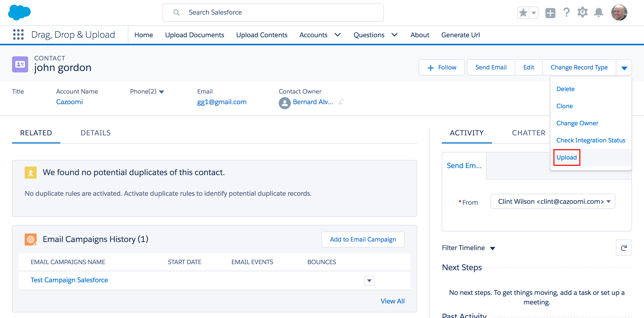Expand the favorites list dropdown arrow

coord(534,13)
